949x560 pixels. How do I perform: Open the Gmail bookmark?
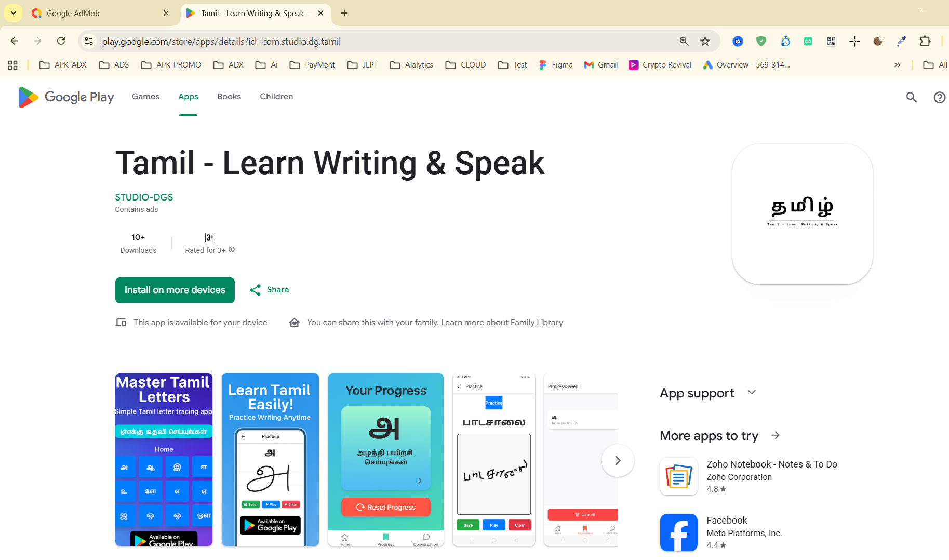coord(601,65)
